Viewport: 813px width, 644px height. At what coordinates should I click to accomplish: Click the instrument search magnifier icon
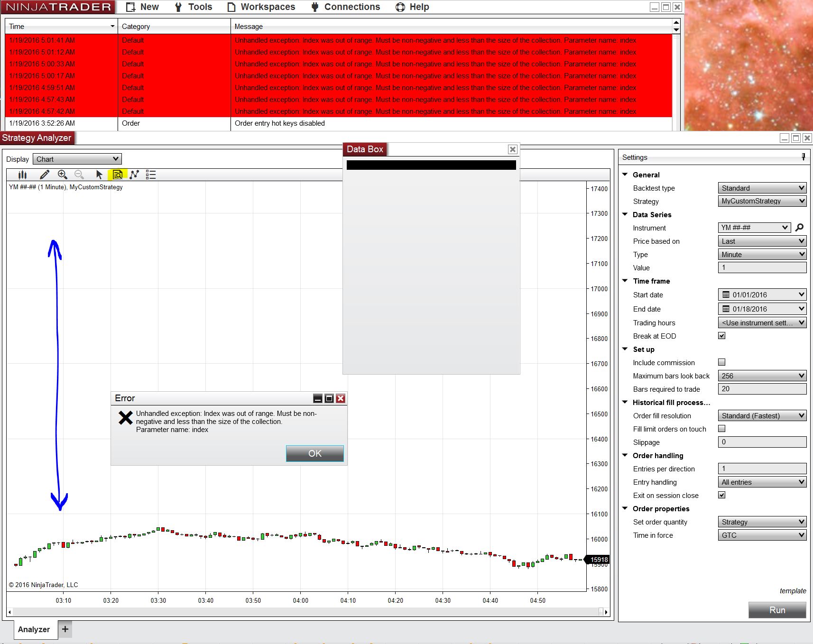[x=799, y=228]
